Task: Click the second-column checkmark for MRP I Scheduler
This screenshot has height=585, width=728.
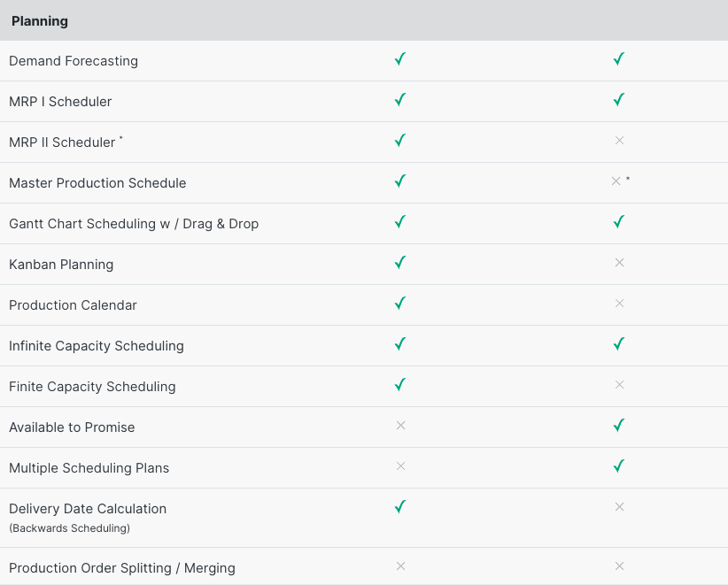Action: tap(619, 100)
